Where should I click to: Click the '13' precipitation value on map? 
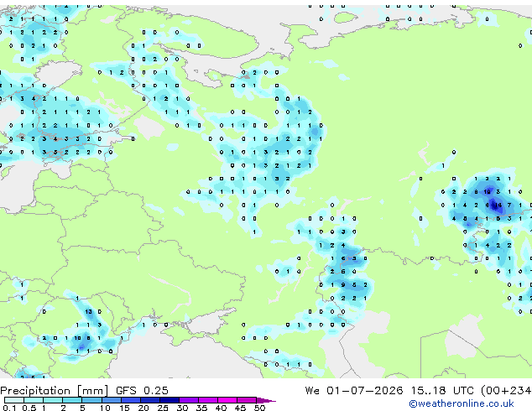click(89, 312)
